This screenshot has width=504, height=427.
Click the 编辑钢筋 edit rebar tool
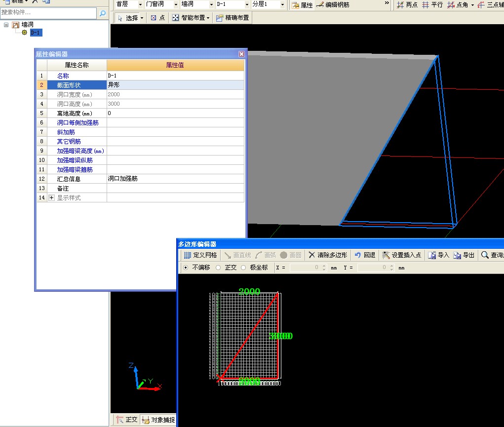(333, 5)
